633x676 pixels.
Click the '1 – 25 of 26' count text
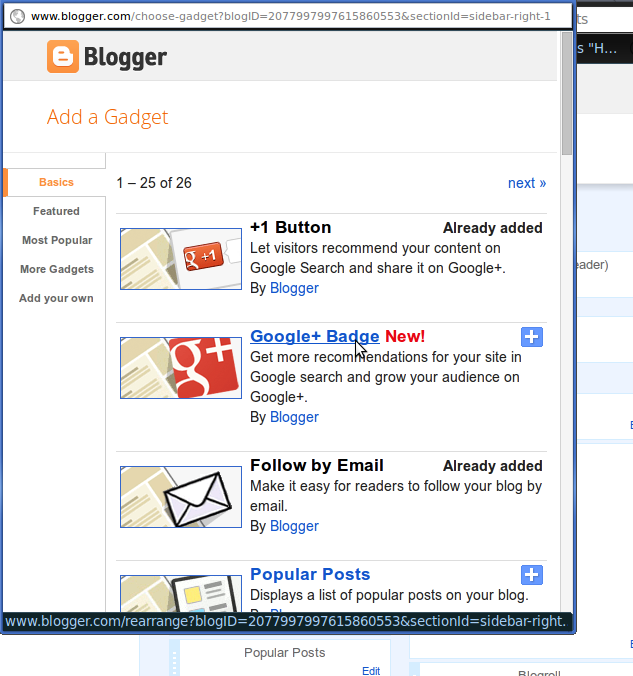(154, 183)
